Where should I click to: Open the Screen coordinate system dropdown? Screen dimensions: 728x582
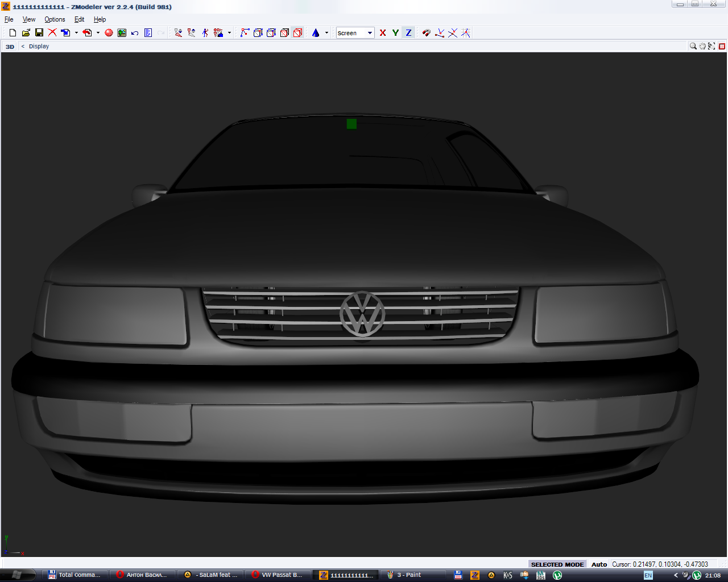(370, 33)
